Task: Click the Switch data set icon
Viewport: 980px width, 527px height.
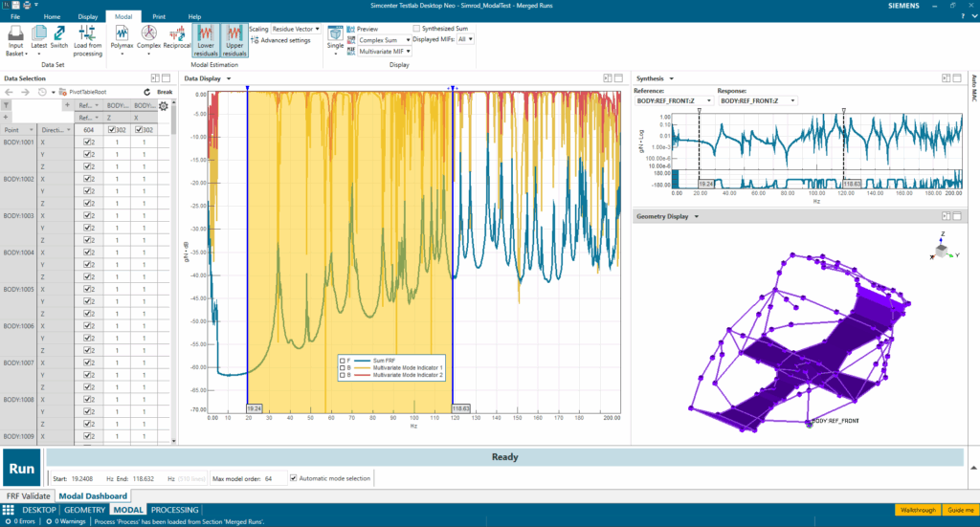Action: [59, 37]
